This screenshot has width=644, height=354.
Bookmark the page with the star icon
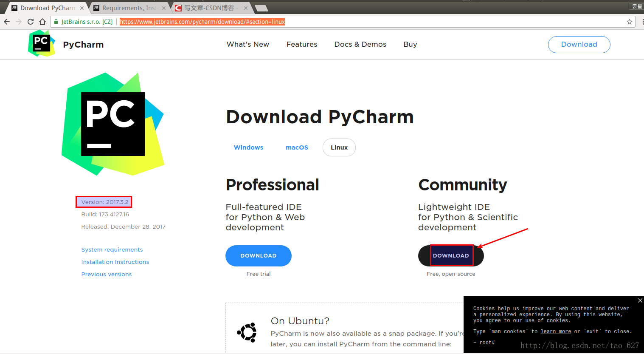point(630,22)
